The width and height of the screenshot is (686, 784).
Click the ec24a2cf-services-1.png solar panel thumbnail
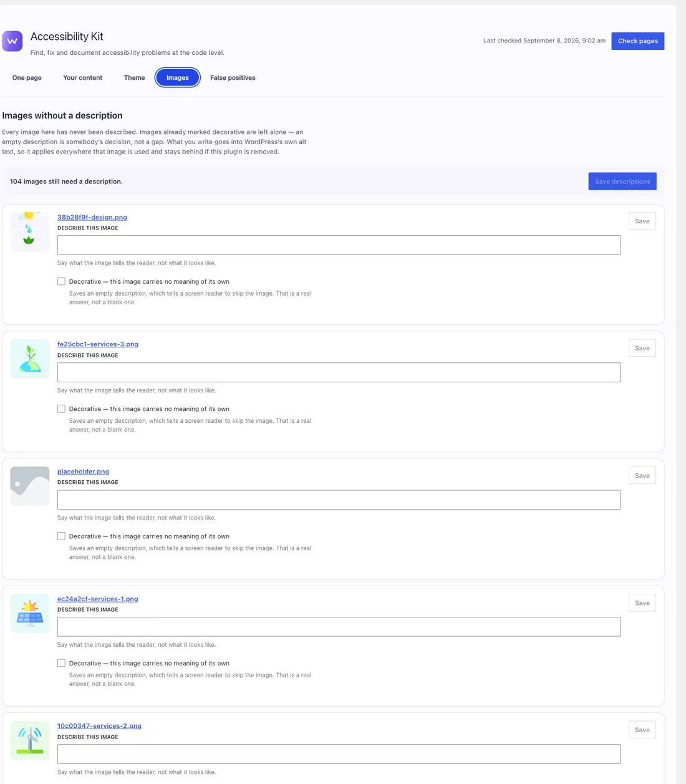pyautogui.click(x=30, y=613)
